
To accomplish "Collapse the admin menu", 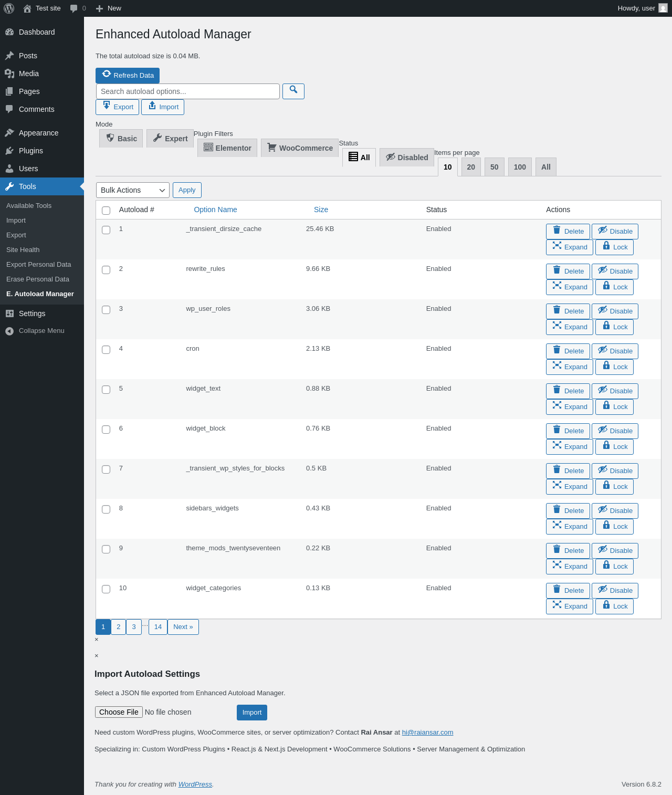I will point(42,331).
